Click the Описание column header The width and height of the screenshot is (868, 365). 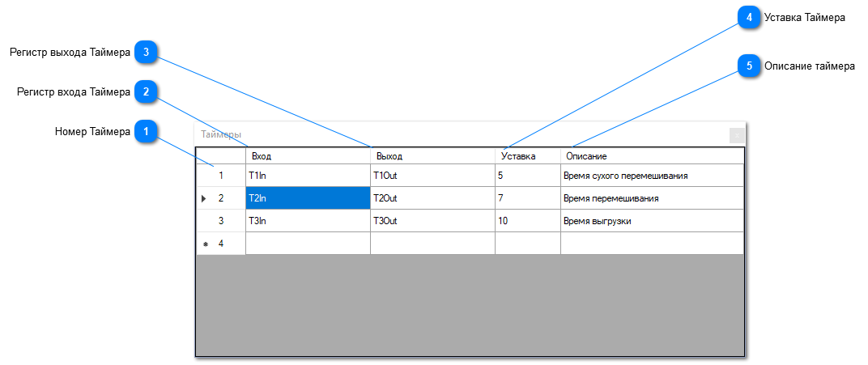(652, 156)
